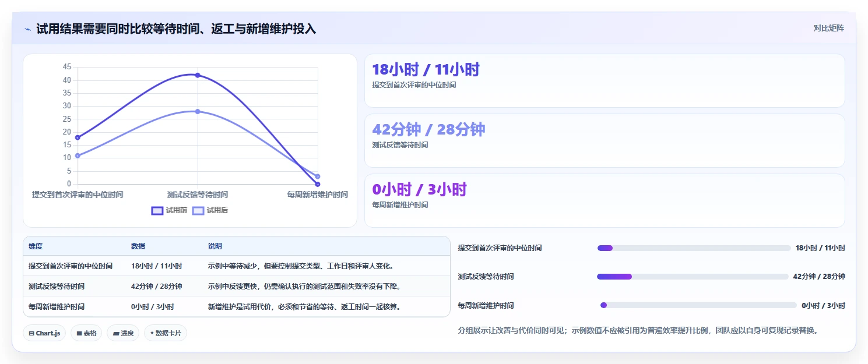
Task: Click the 试用后 data point at 28
Action: [x=198, y=111]
